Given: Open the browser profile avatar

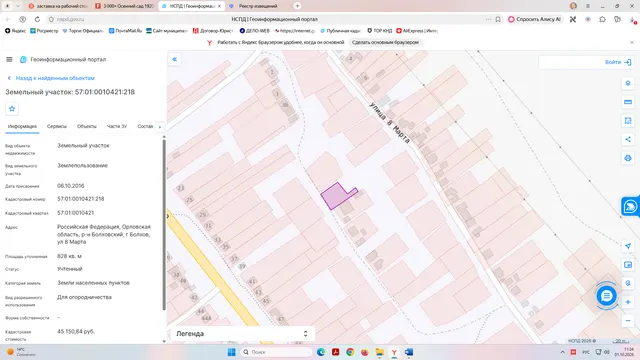Looking at the screenshot, I should tap(573, 6).
